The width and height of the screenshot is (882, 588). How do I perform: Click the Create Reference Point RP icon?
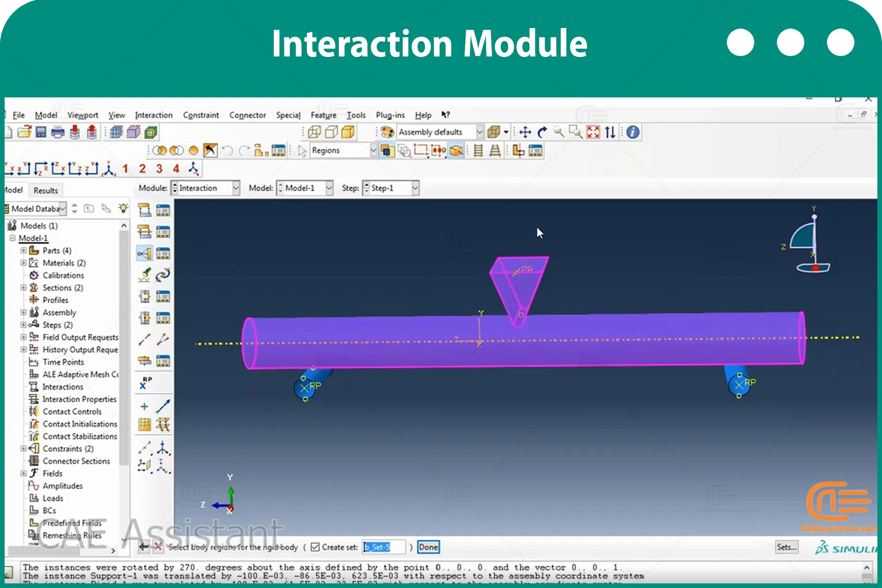tap(146, 383)
